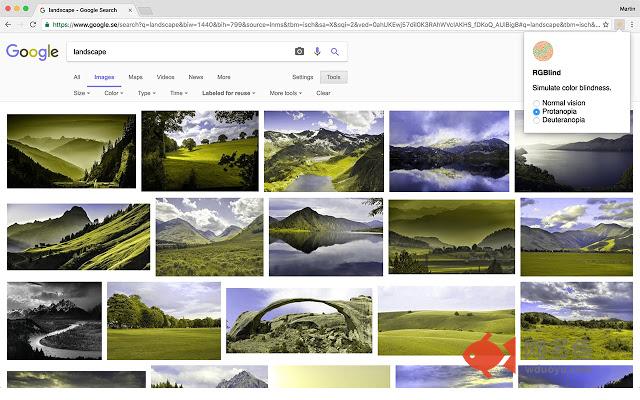Open black and white winding river image
The width and height of the screenshot is (640, 400).
tap(54, 321)
